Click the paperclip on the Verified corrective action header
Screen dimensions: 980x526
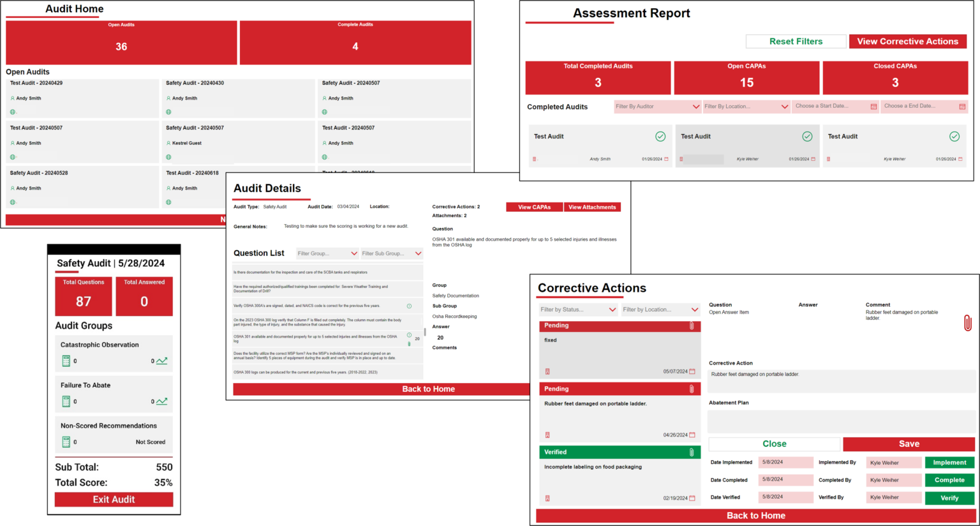692,452
